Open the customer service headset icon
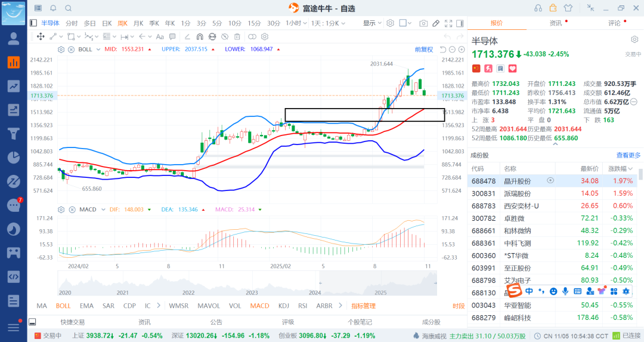This screenshot has width=644, height=342. [x=538, y=8]
